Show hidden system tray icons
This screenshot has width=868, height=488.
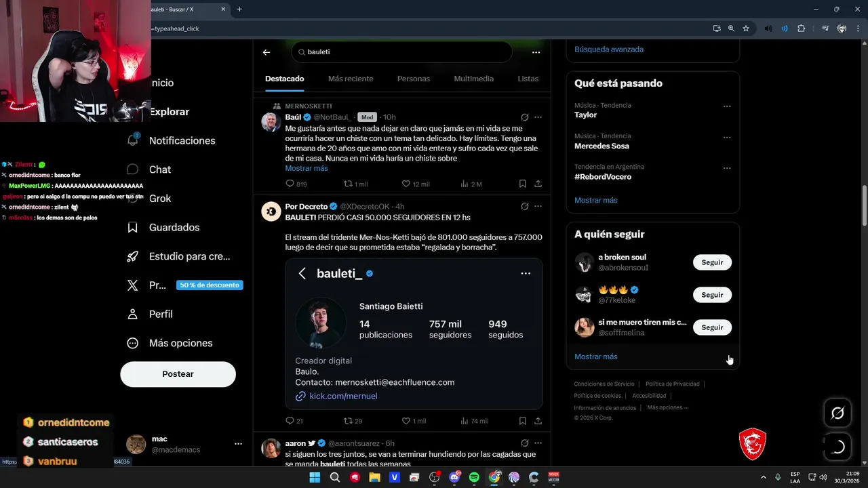763,477
